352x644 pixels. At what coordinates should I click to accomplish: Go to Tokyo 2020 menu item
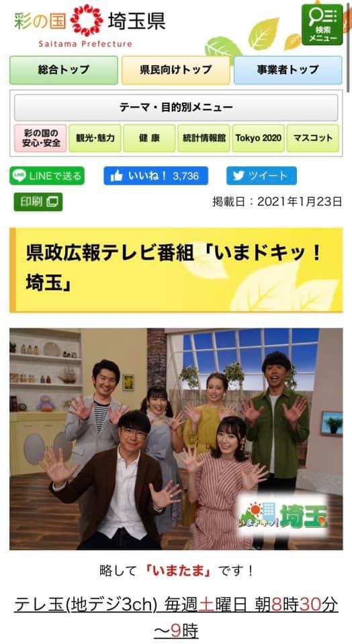click(x=258, y=138)
